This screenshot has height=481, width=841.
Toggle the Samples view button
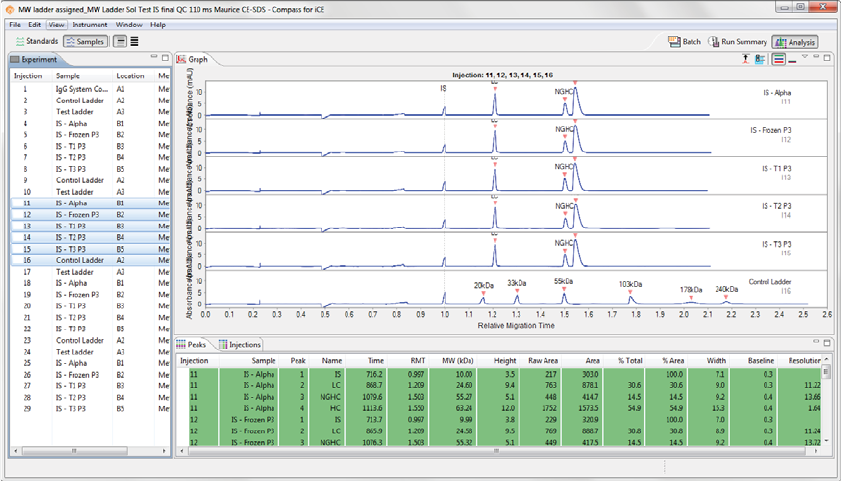pos(85,42)
